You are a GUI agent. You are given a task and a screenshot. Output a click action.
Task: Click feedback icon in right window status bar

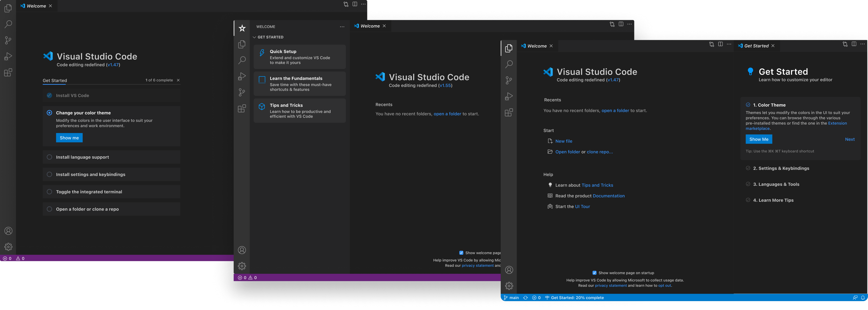[x=855, y=298]
